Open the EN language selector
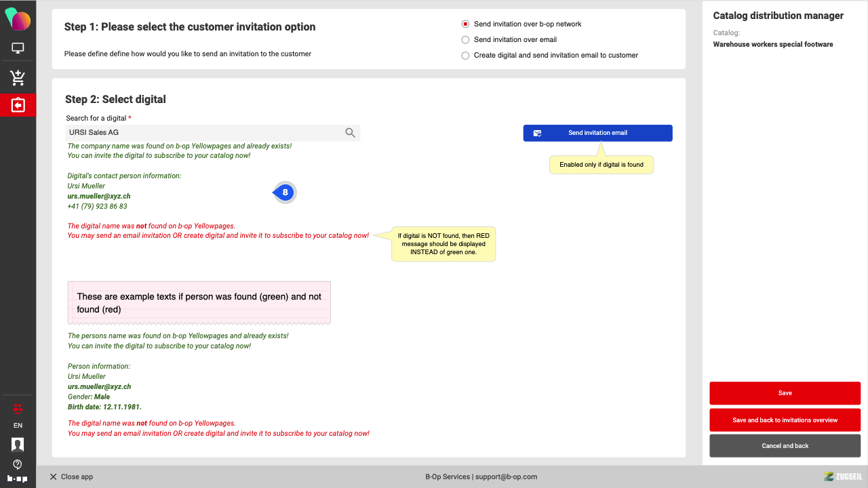868x488 pixels. (x=18, y=426)
